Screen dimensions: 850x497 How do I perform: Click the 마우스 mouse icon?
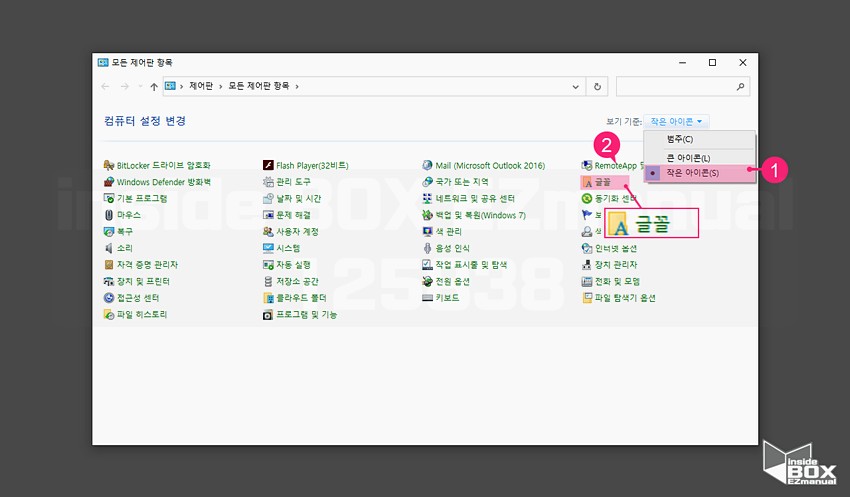pyautogui.click(x=109, y=215)
